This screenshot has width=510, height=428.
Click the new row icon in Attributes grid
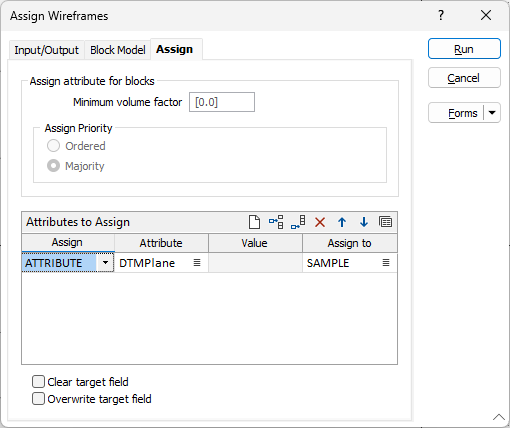(x=254, y=222)
